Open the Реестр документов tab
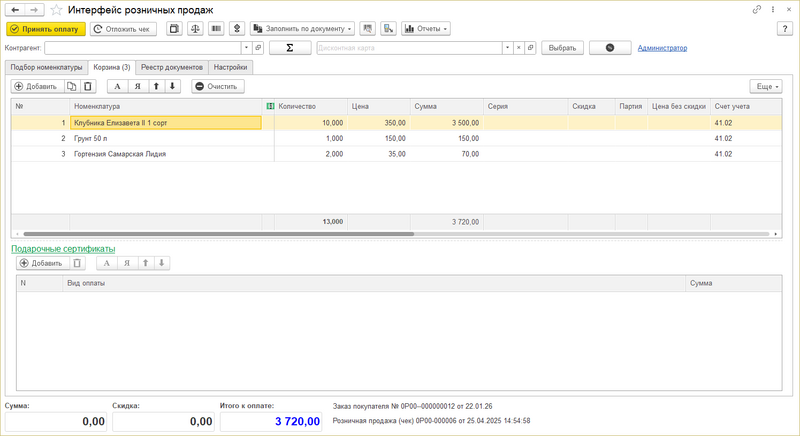Image resolution: width=800 pixels, height=436 pixels. point(171,67)
